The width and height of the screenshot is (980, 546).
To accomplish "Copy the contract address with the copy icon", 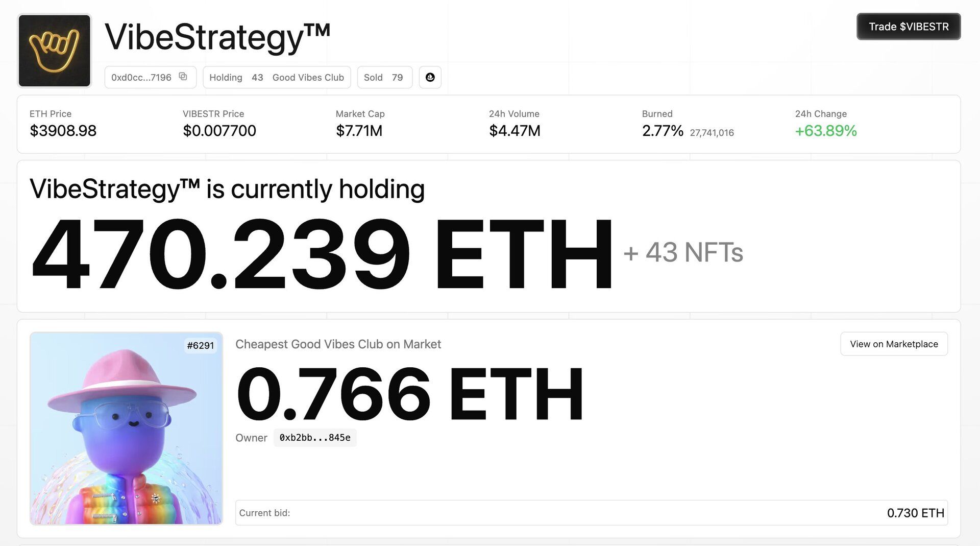I will 183,77.
